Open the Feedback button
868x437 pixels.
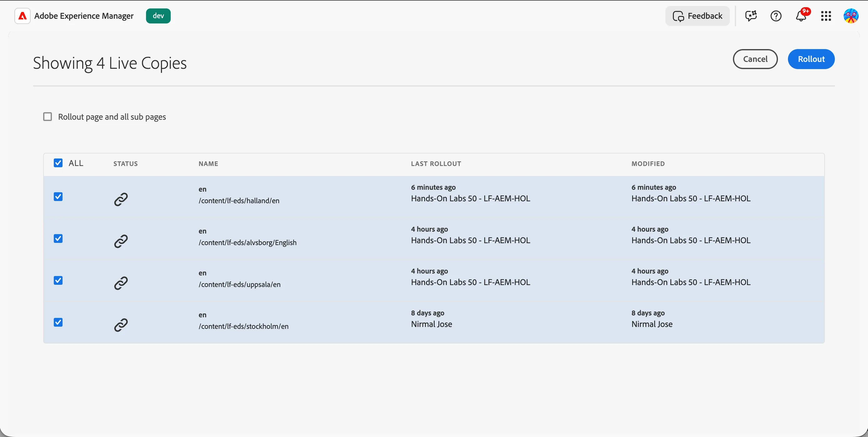coord(697,16)
